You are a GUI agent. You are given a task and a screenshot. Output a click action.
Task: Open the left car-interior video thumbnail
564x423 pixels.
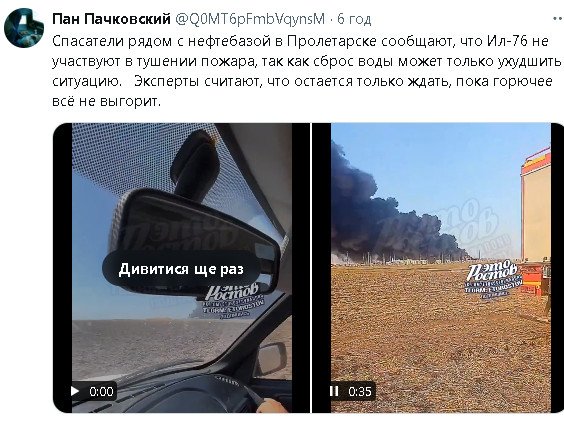[182, 268]
